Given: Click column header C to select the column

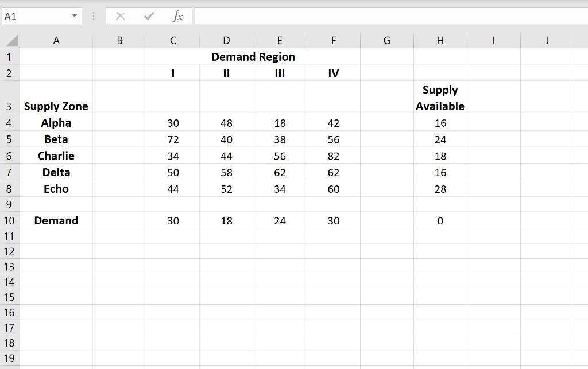Looking at the screenshot, I should pyautogui.click(x=173, y=40).
